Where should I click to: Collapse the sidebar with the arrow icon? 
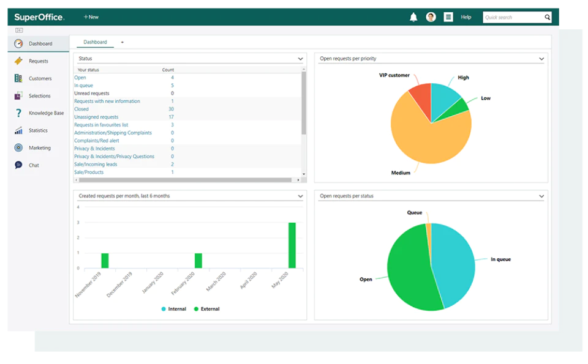19,31
